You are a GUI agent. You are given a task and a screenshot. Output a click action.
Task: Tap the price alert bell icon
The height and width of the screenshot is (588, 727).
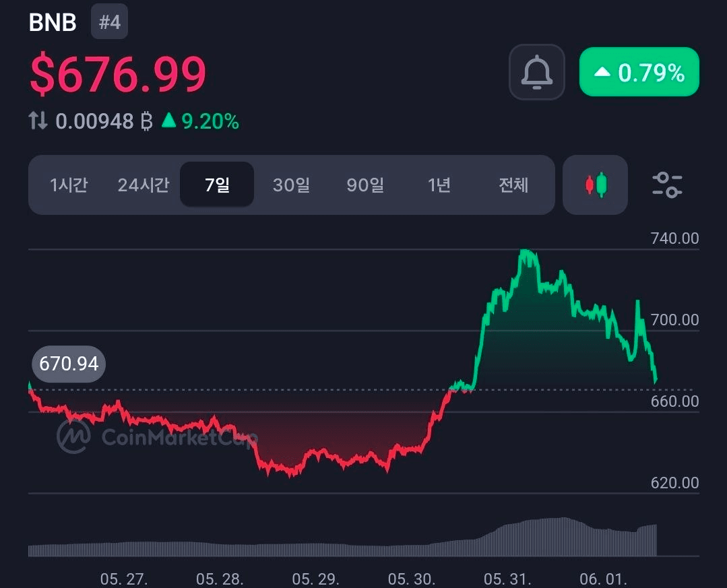[x=536, y=72]
